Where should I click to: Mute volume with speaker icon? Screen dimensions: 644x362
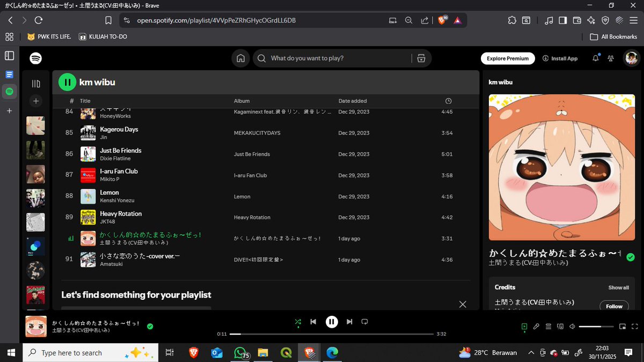572,326
